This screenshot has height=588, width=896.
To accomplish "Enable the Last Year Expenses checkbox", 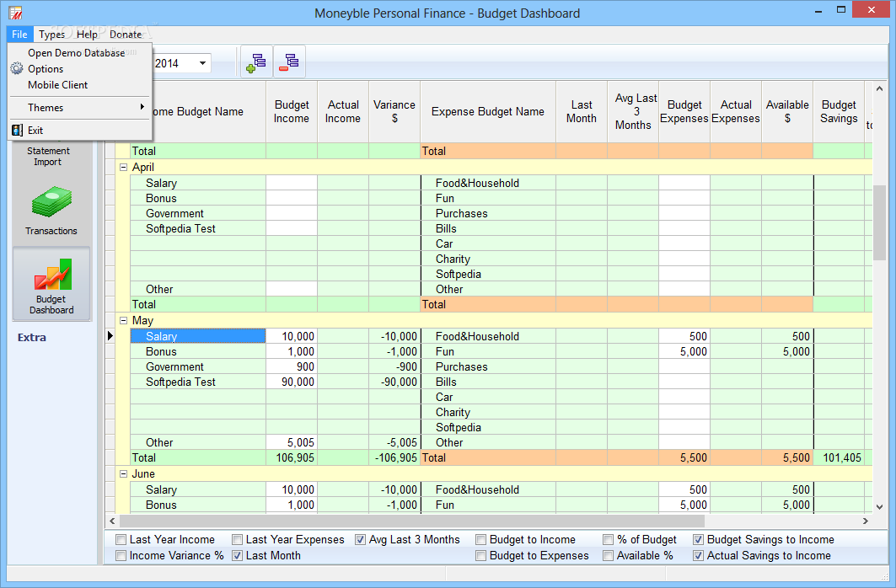I will tap(237, 539).
